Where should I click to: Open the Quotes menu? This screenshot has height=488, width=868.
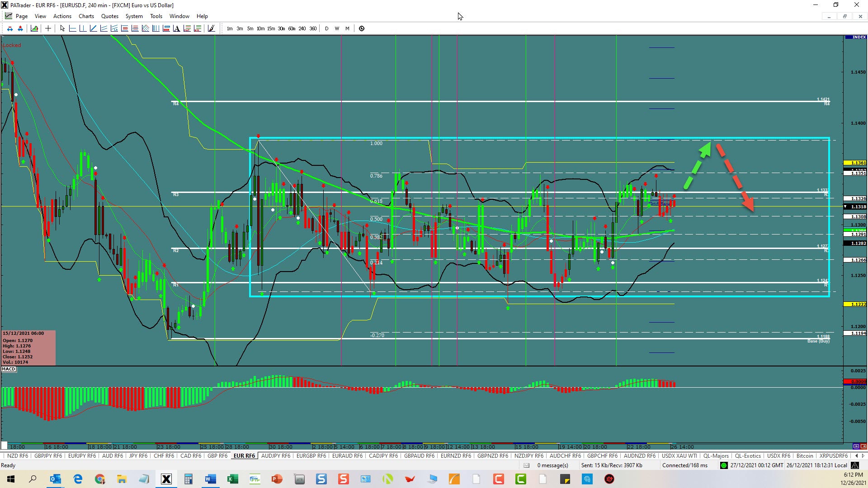110,16
